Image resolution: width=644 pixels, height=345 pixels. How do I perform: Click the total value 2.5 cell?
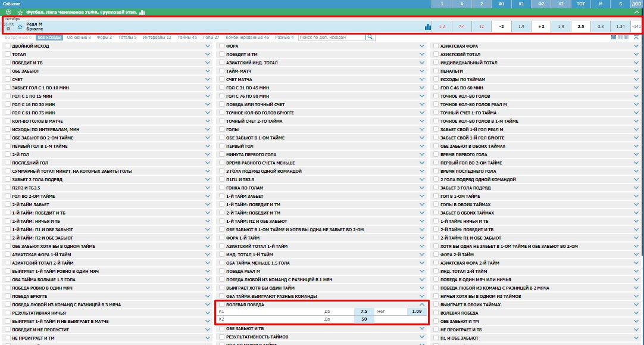tap(580, 27)
